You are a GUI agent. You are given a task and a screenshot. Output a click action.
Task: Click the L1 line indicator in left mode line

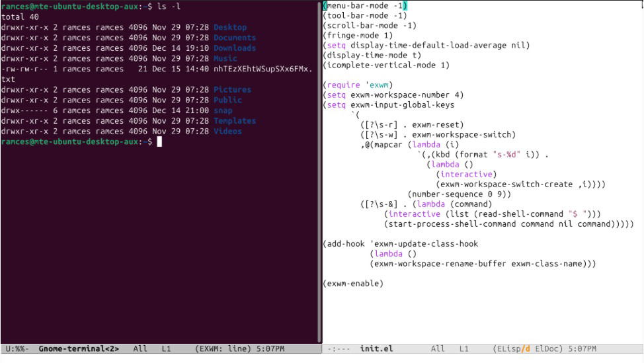coord(166,348)
